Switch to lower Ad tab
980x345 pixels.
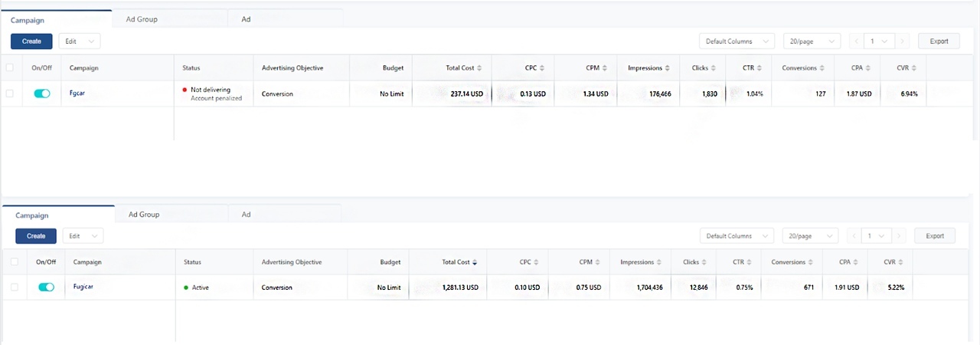247,215
